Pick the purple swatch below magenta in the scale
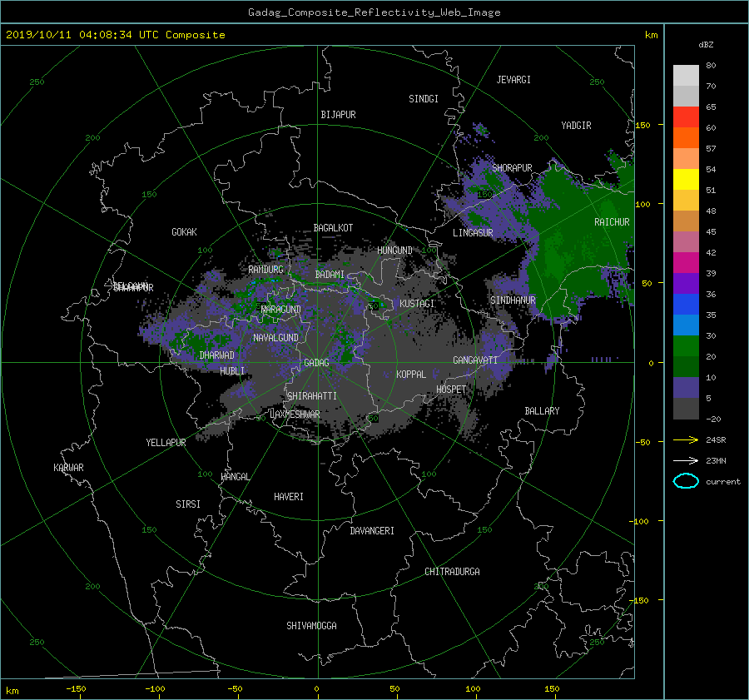Image resolution: width=749 pixels, height=700 pixels. tap(686, 284)
